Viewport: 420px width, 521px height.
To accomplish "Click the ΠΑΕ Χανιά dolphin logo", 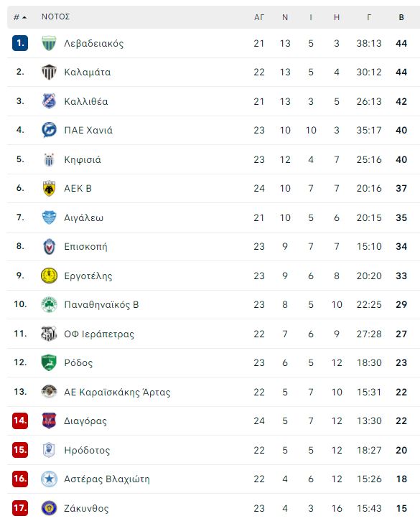I will 49,131.
